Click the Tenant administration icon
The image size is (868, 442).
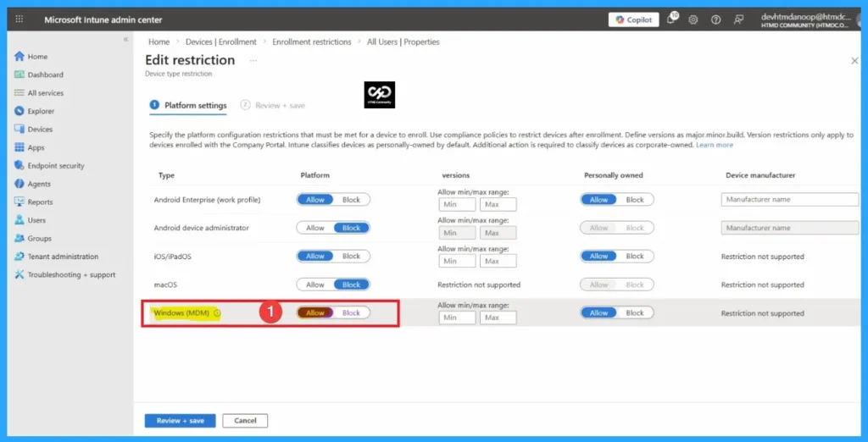19,257
